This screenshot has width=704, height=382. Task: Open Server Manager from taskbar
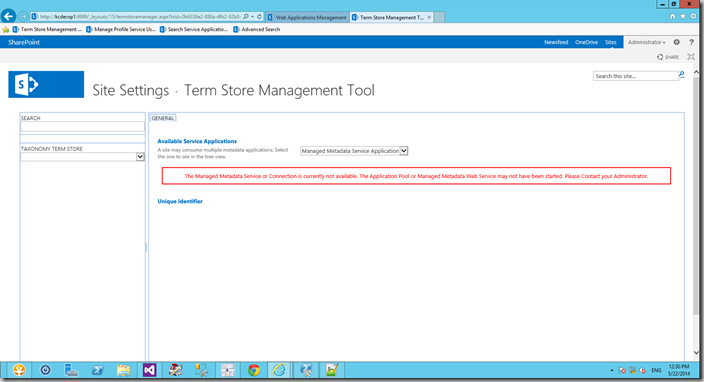coord(71,370)
